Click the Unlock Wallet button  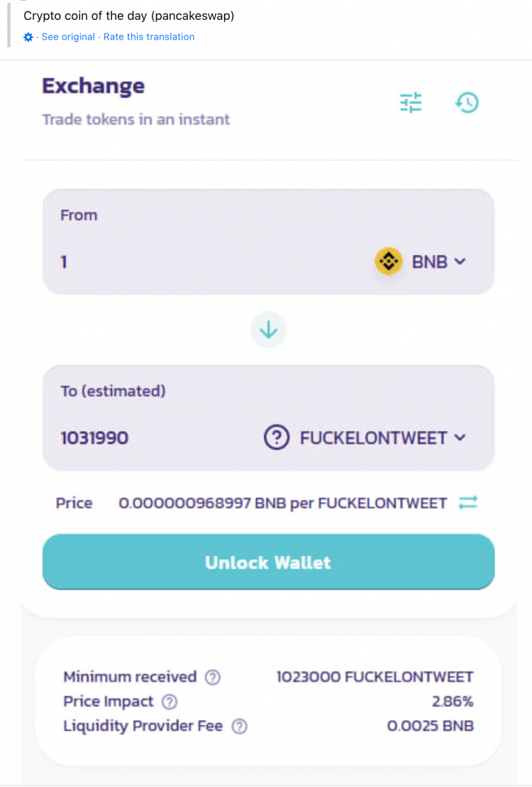tap(268, 562)
